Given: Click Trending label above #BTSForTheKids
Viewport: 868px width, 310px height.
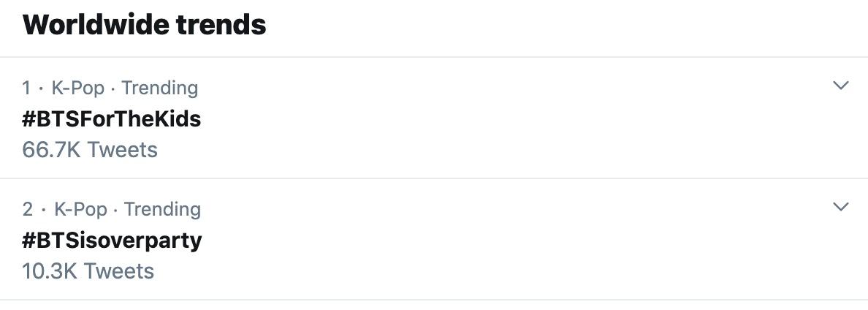Looking at the screenshot, I should (159, 88).
